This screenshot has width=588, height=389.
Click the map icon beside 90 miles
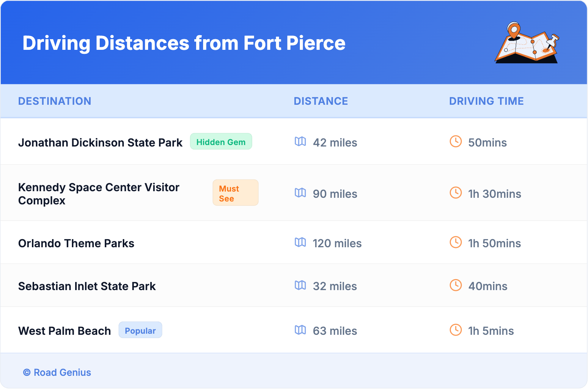tap(300, 193)
